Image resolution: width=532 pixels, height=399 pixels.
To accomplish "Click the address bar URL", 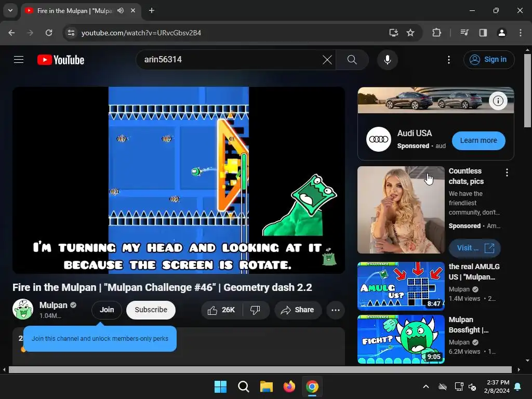I will tap(141, 33).
